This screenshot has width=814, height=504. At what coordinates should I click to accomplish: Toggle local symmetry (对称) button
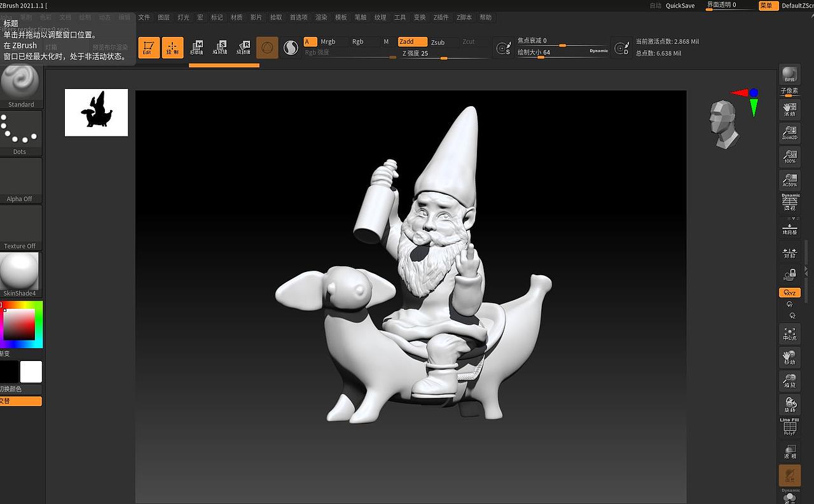(790, 252)
